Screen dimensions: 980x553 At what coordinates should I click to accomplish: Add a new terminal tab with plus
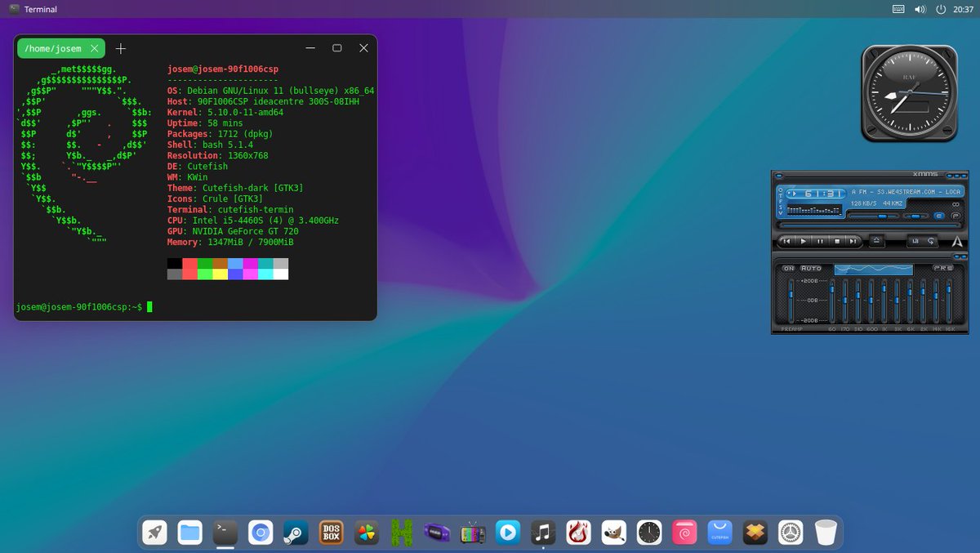point(121,48)
